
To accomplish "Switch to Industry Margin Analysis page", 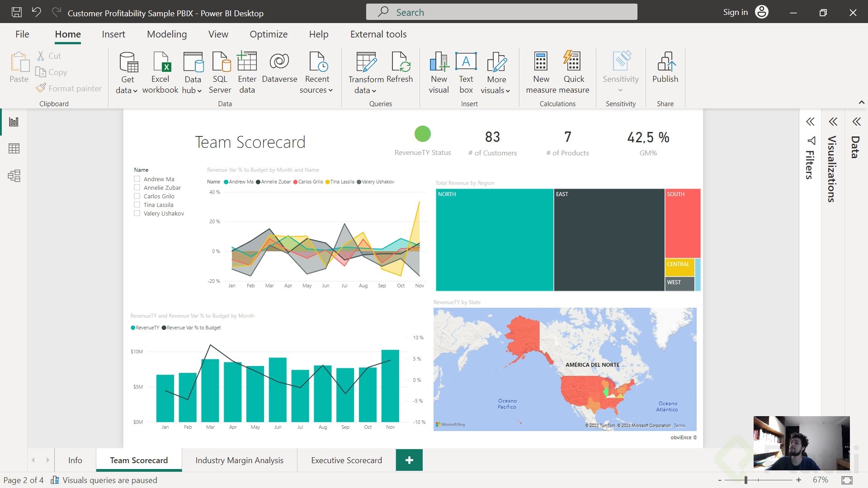I will [239, 460].
